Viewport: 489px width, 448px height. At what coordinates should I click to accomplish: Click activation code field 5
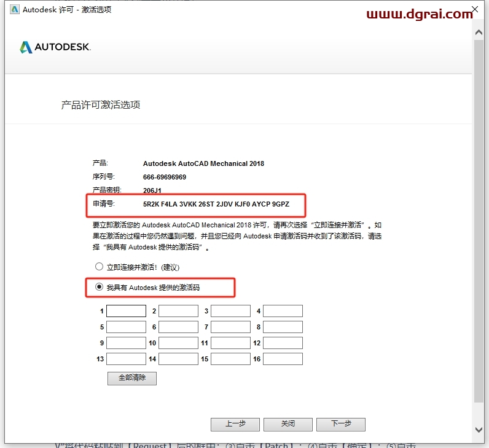point(127,327)
